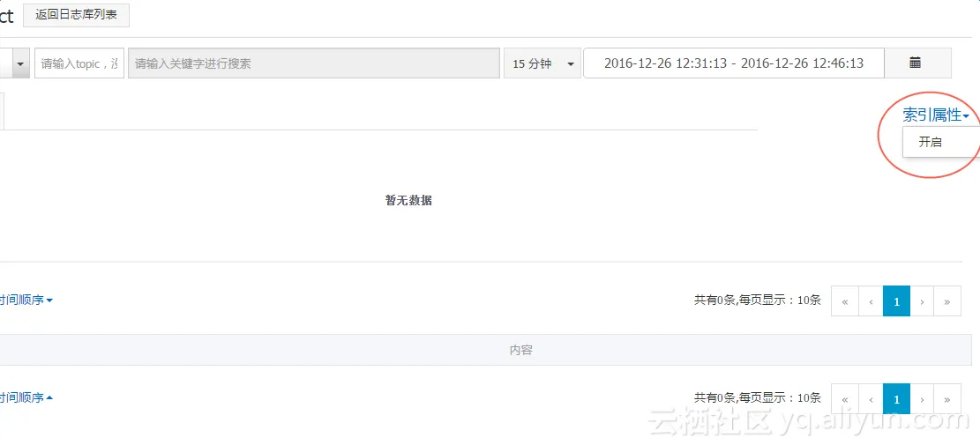Focus the topic input field
The width and height of the screenshot is (980, 445).
(79, 63)
